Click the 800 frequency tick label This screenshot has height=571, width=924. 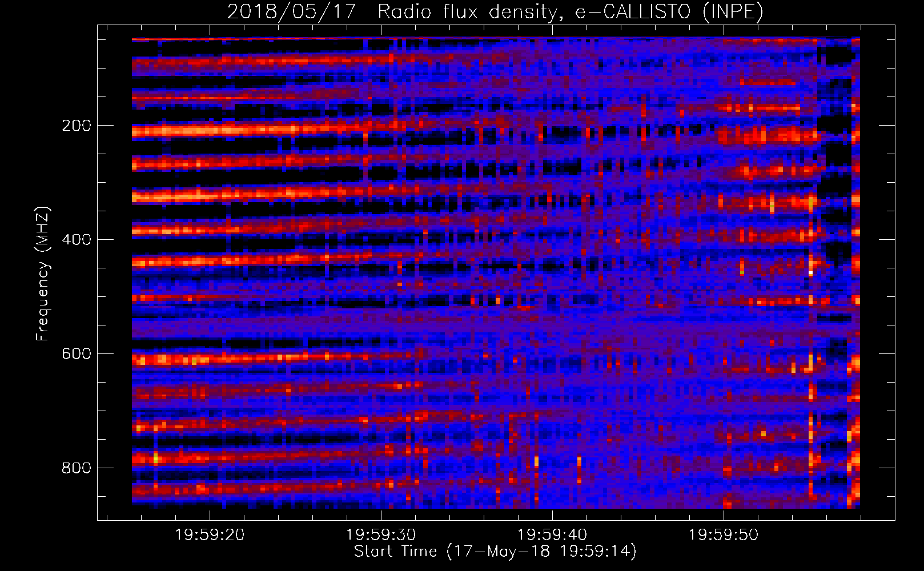[77, 468]
